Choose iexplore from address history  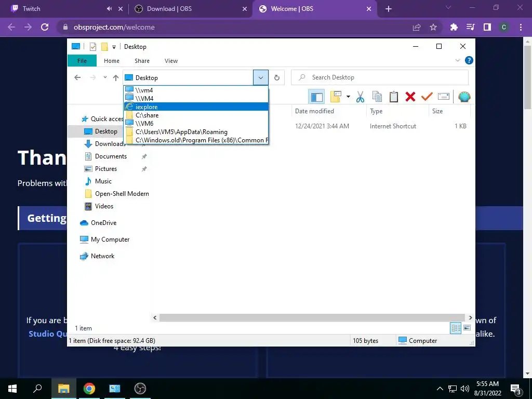coord(196,107)
